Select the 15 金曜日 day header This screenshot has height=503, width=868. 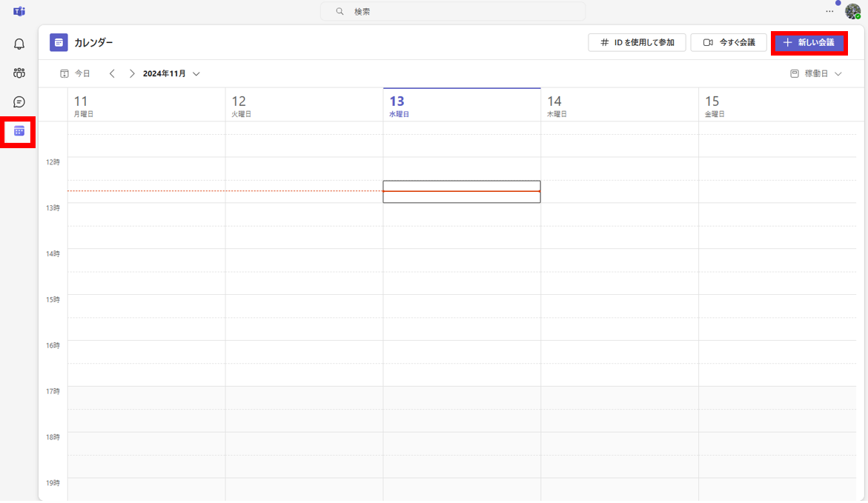(777, 105)
